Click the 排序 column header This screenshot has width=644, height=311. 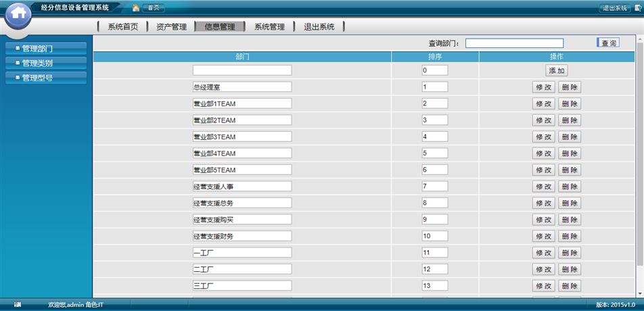tap(435, 57)
